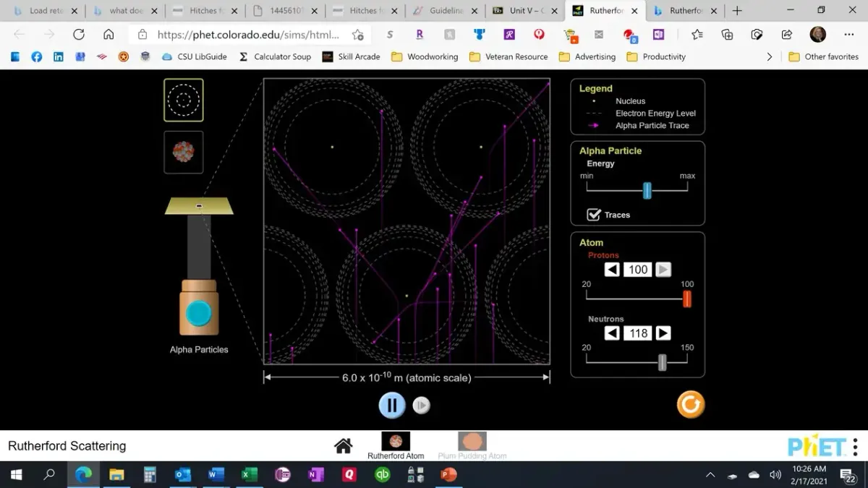The image size is (868, 488).
Task: Decrease protons with the left arrow
Action: (612, 270)
